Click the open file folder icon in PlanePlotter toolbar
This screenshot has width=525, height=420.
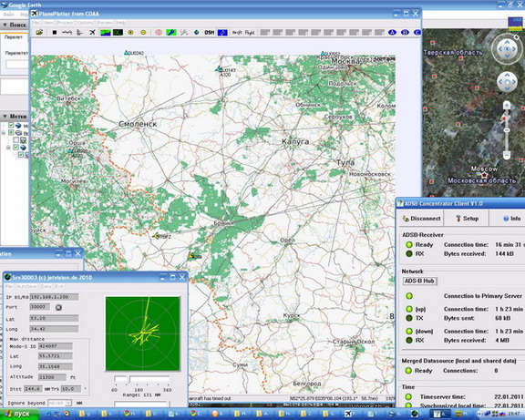(x=39, y=33)
